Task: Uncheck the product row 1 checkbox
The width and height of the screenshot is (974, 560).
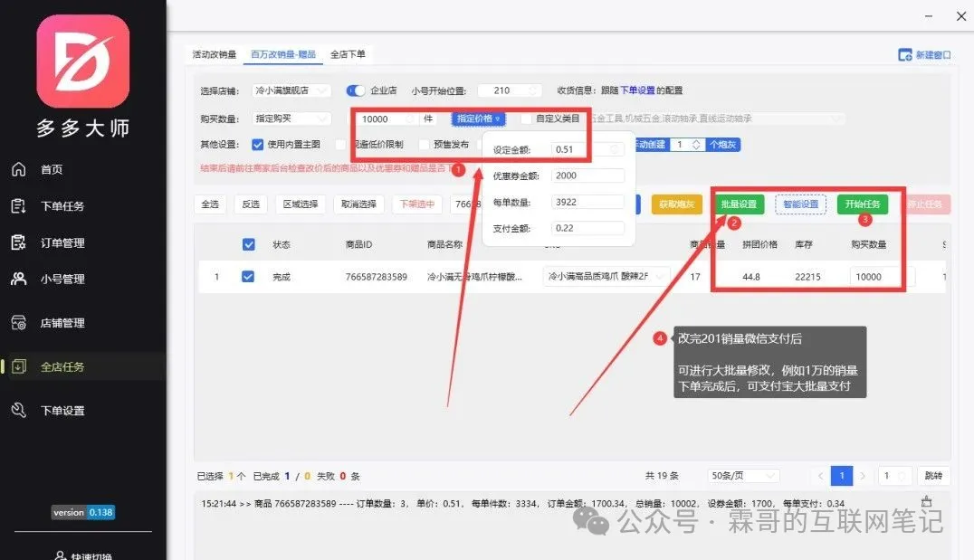Action: tap(248, 277)
